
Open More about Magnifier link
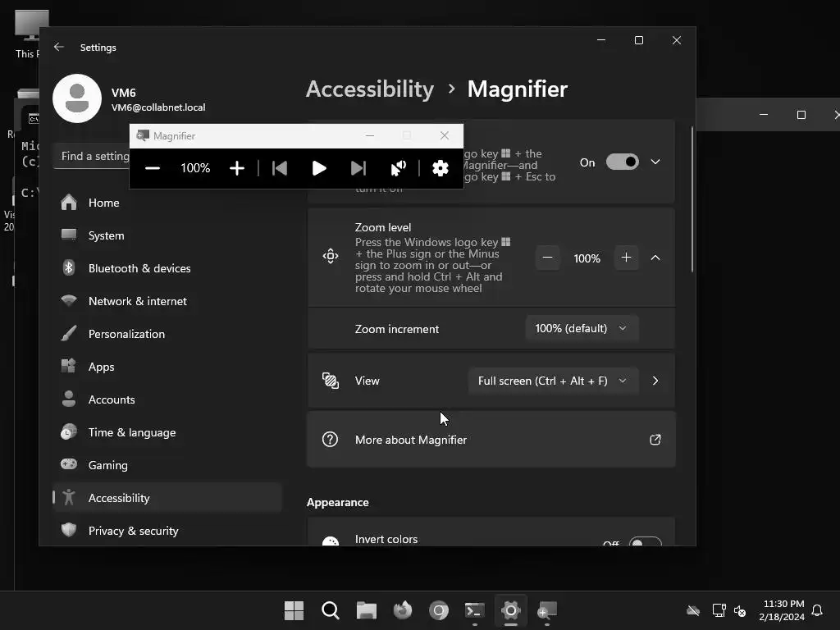tap(491, 440)
